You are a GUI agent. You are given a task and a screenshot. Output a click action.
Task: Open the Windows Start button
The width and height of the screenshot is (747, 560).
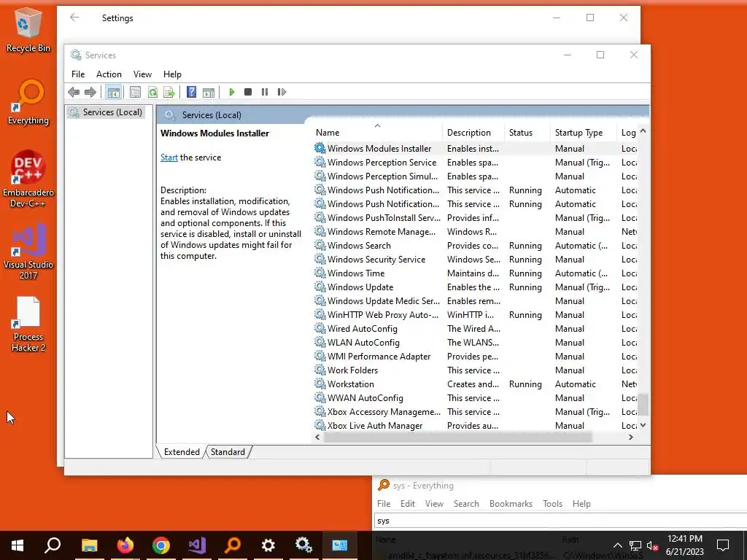[x=18, y=545]
